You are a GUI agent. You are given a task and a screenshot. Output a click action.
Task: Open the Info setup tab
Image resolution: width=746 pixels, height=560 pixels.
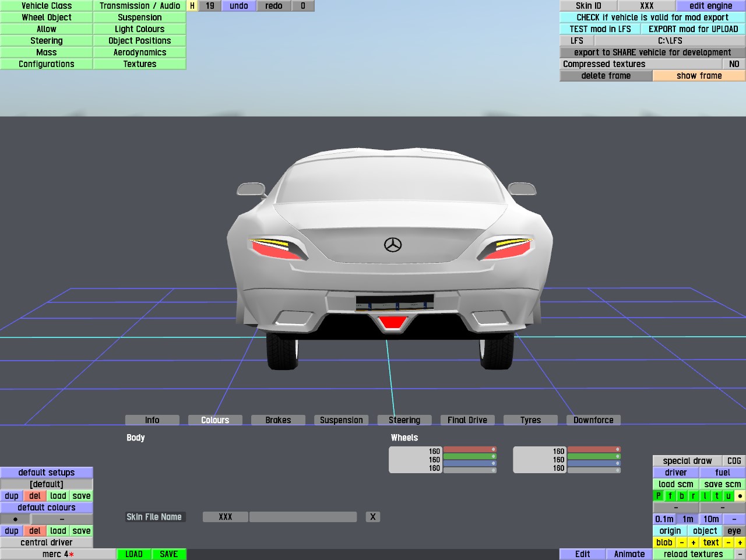click(x=152, y=420)
